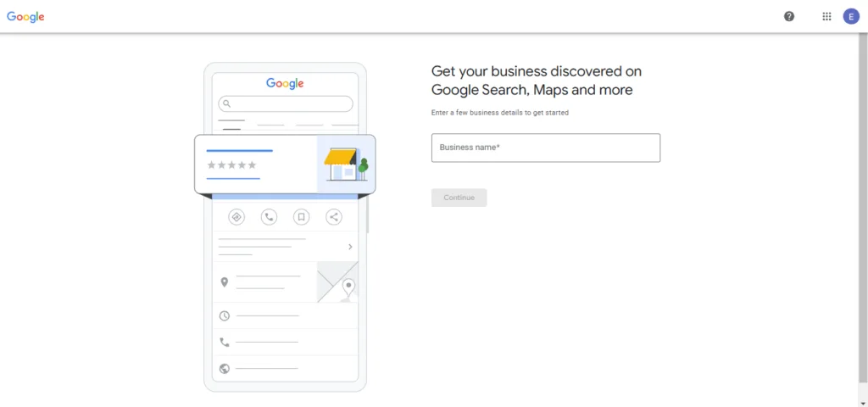868x407 pixels.
Task: Click the share icon in phone mockup
Action: [x=334, y=217]
